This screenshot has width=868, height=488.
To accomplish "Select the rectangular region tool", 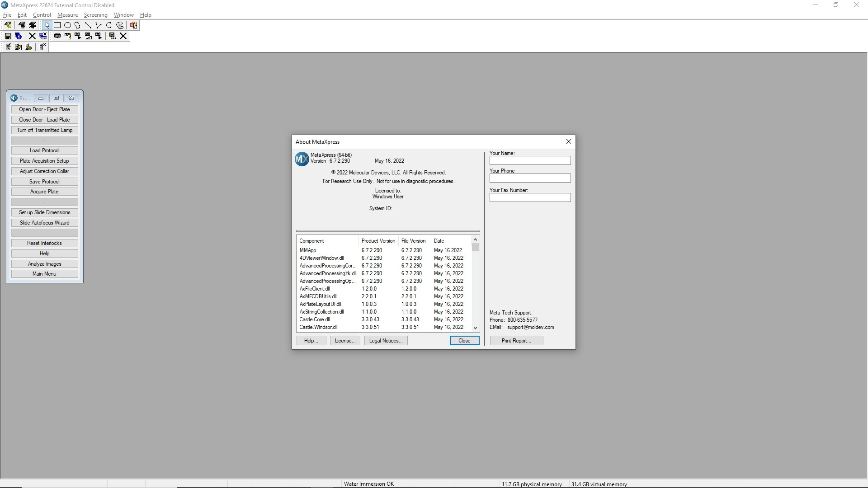I will tap(57, 25).
